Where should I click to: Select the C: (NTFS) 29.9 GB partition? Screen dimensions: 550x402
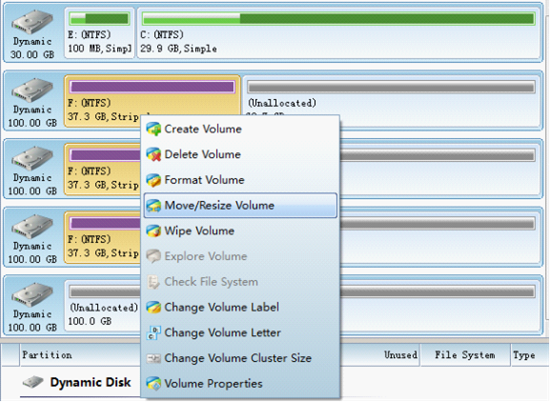coord(338,33)
